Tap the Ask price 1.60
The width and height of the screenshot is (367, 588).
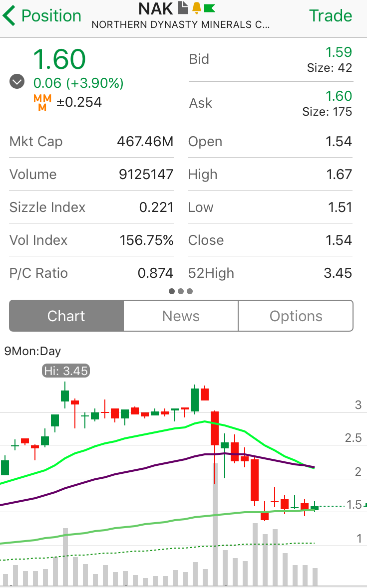pyautogui.click(x=339, y=96)
